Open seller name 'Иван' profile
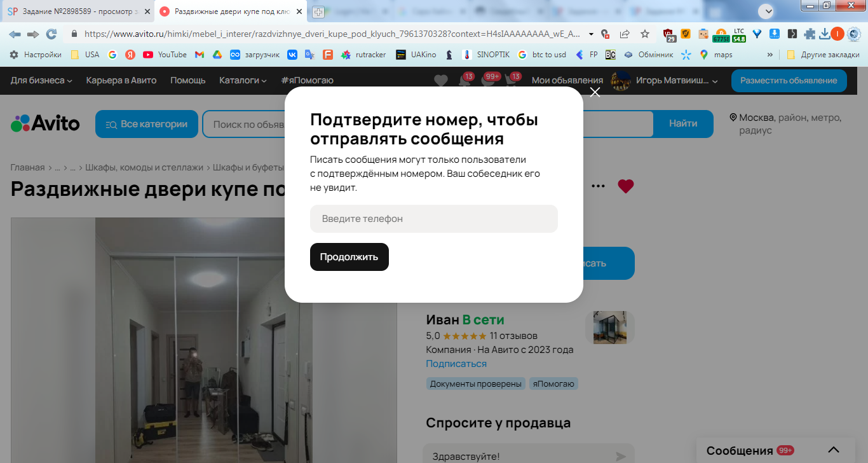The image size is (868, 463). click(x=442, y=320)
